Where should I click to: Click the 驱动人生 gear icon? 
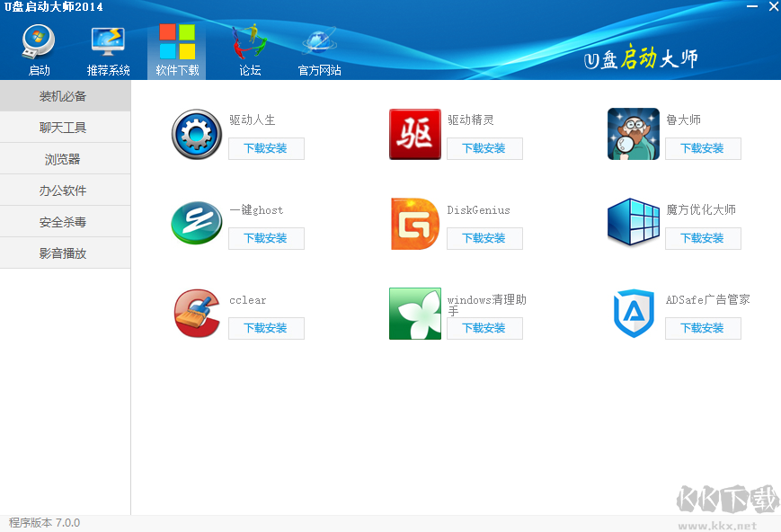point(196,135)
